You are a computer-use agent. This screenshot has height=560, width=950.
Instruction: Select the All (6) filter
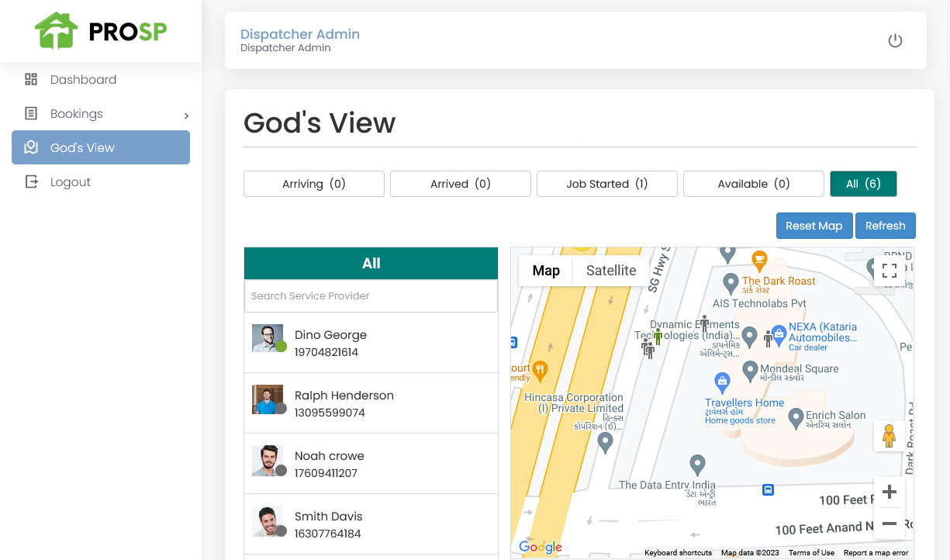(863, 184)
